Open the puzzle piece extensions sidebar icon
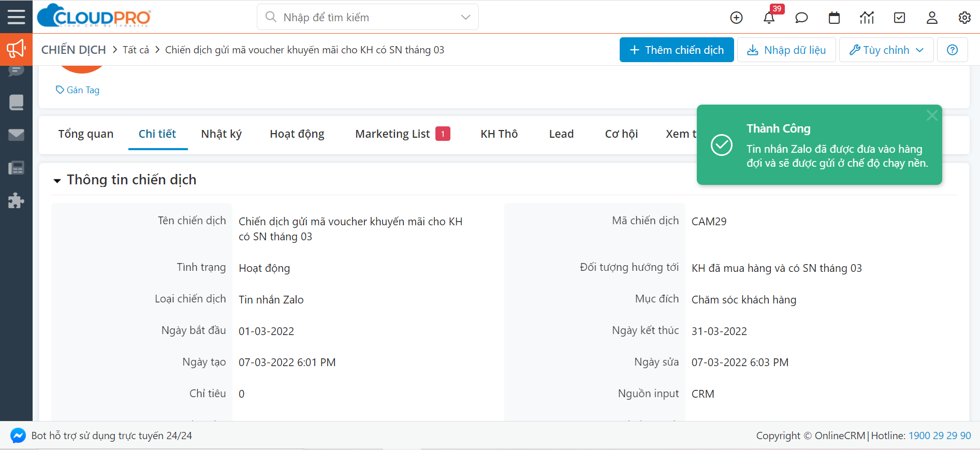This screenshot has height=450, width=980. [16, 200]
